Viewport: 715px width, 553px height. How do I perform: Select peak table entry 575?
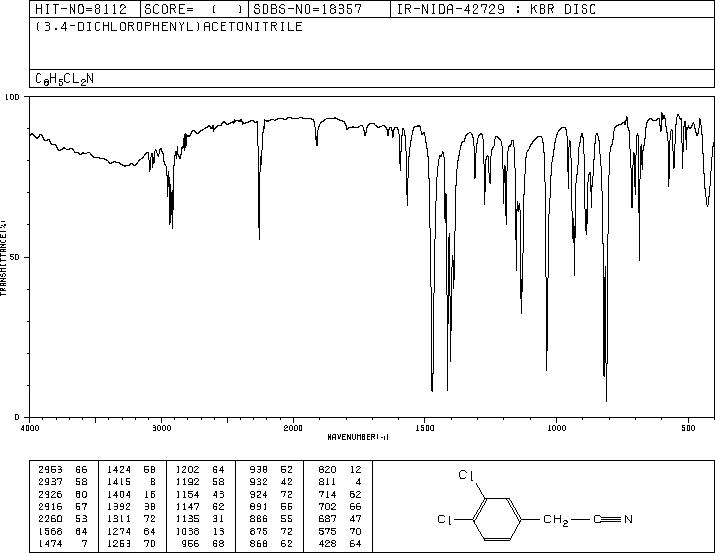click(x=340, y=531)
